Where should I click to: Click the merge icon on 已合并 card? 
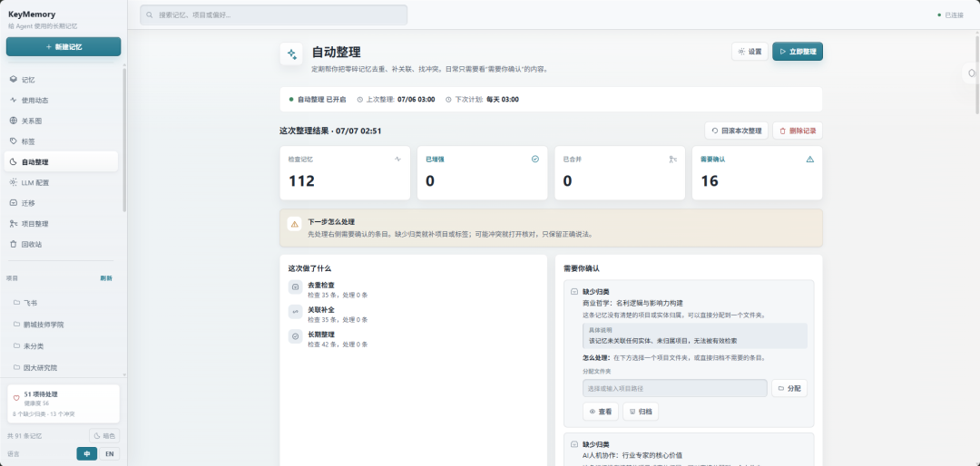(672, 160)
